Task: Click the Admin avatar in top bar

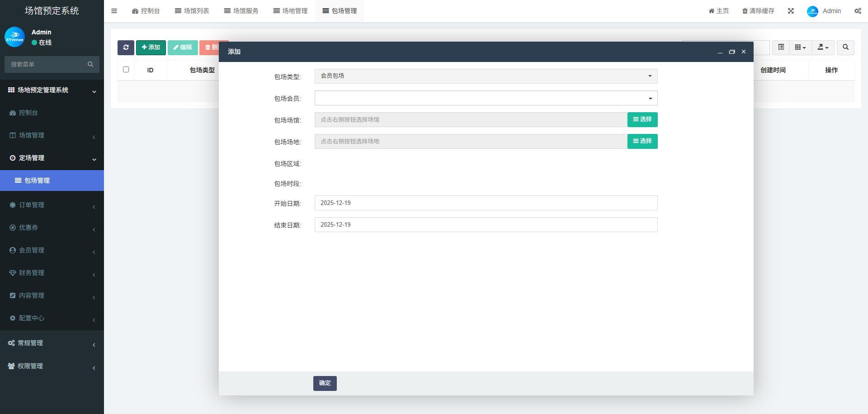Action: coord(812,11)
